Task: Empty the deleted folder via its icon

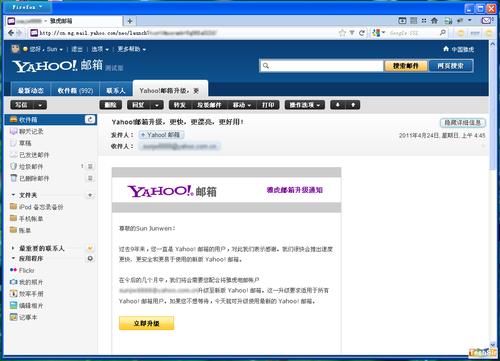Action: 90,178
